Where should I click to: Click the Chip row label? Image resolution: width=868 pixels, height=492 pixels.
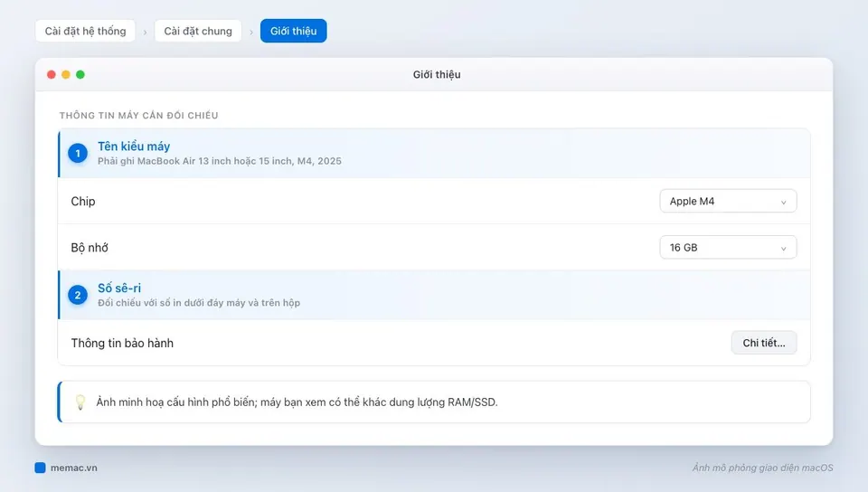pyautogui.click(x=83, y=202)
